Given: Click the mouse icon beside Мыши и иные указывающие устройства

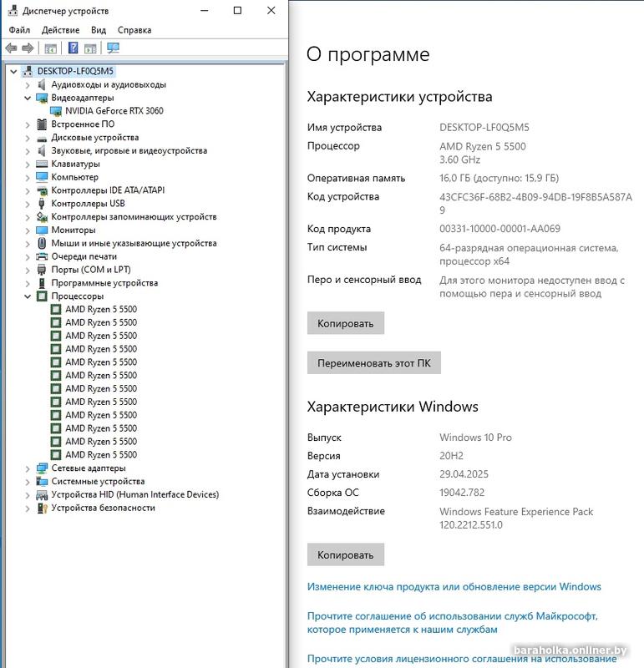Looking at the screenshot, I should click(42, 243).
